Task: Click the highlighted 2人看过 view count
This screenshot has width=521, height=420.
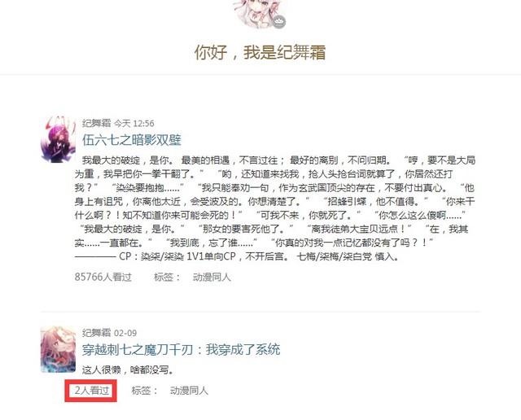Action: [x=92, y=391]
